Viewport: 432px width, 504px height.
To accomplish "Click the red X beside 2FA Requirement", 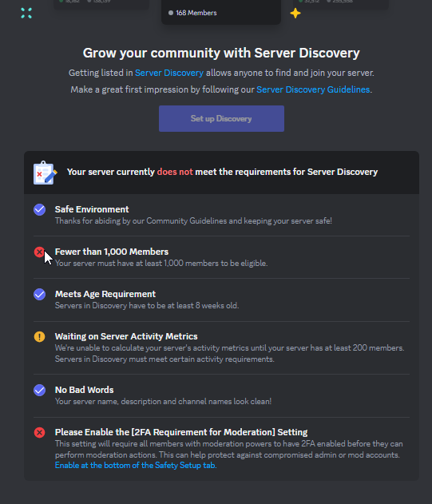I will coord(40,432).
